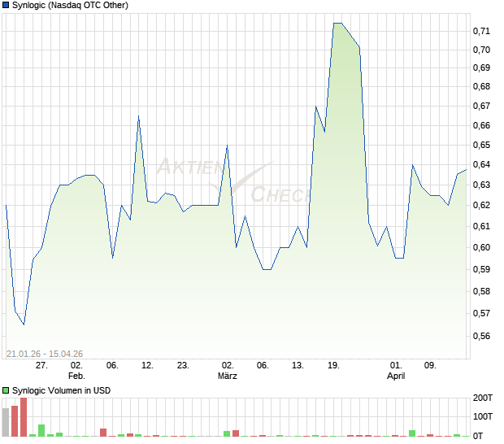Viewport: 504px width, 444px height.
Task: Click the April month label
Action: 396,376
